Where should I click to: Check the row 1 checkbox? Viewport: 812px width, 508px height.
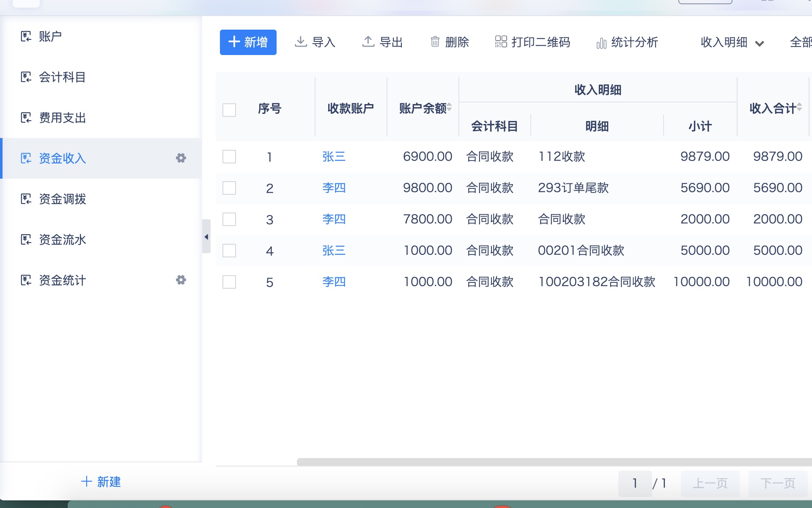pyautogui.click(x=229, y=157)
